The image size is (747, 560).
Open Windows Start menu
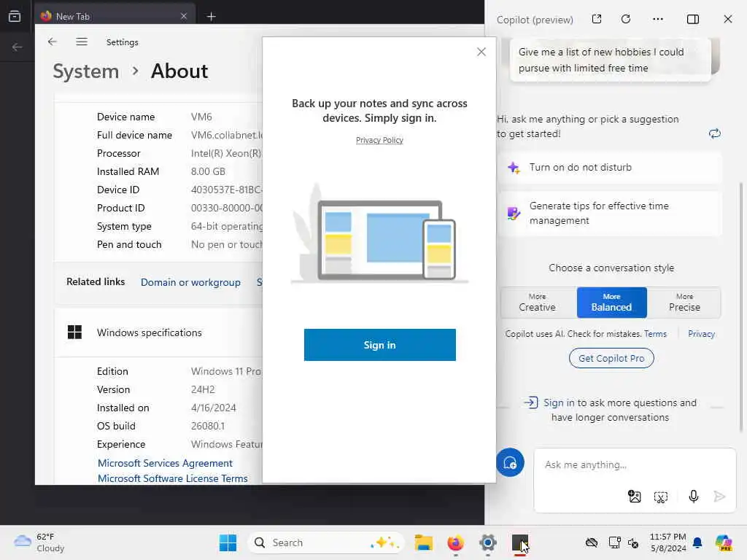[228, 542]
